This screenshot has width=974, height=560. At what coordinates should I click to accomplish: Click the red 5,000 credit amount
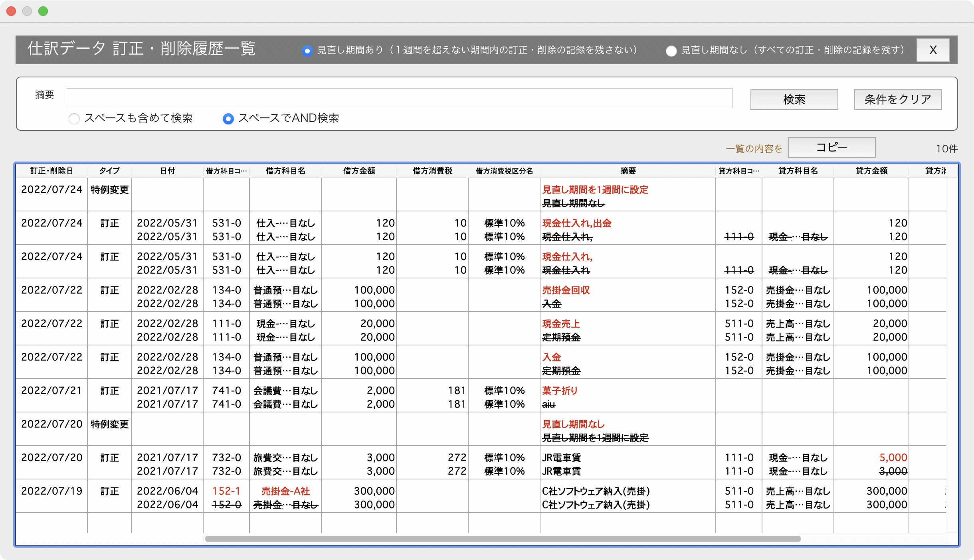click(x=893, y=457)
